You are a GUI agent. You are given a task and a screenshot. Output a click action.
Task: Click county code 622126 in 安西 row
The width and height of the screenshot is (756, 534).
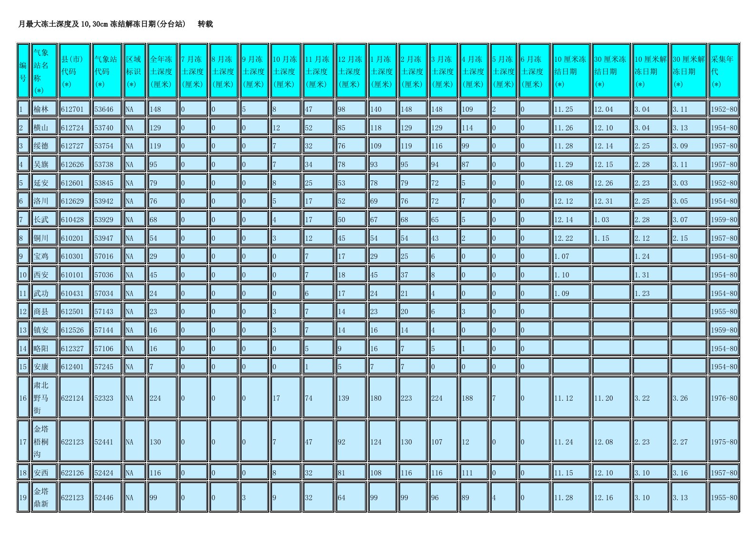tap(72, 473)
